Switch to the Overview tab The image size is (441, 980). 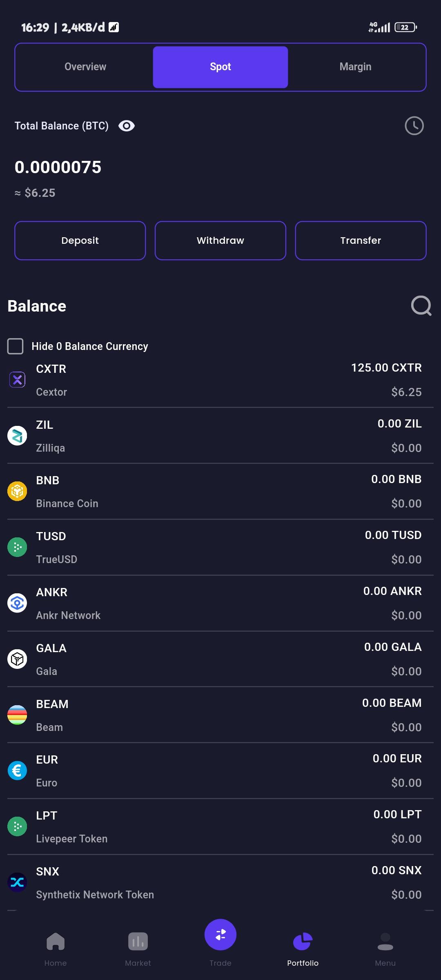coord(85,67)
